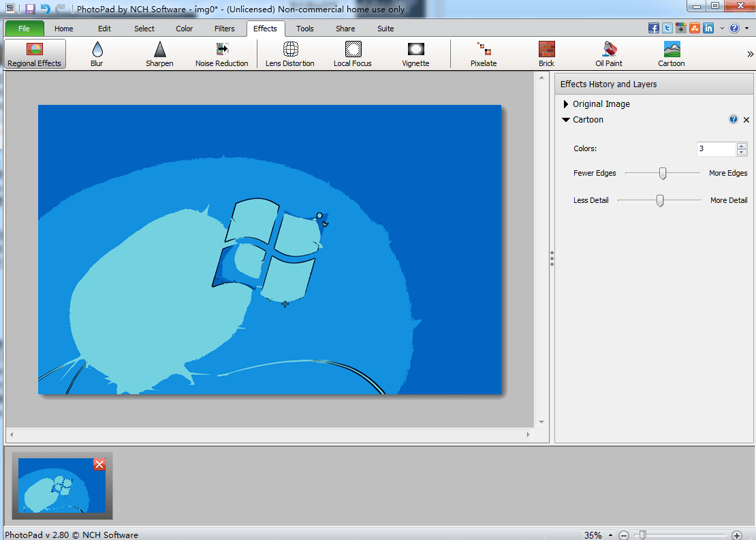Toggle the Regional Effects button
Screen dimensions: 756x540
[x=35, y=54]
